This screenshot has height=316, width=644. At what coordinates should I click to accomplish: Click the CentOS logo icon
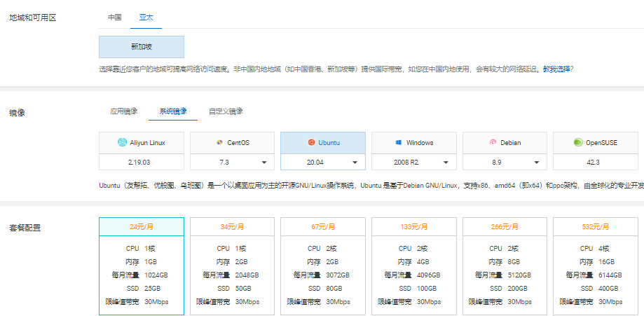pyautogui.click(x=220, y=143)
